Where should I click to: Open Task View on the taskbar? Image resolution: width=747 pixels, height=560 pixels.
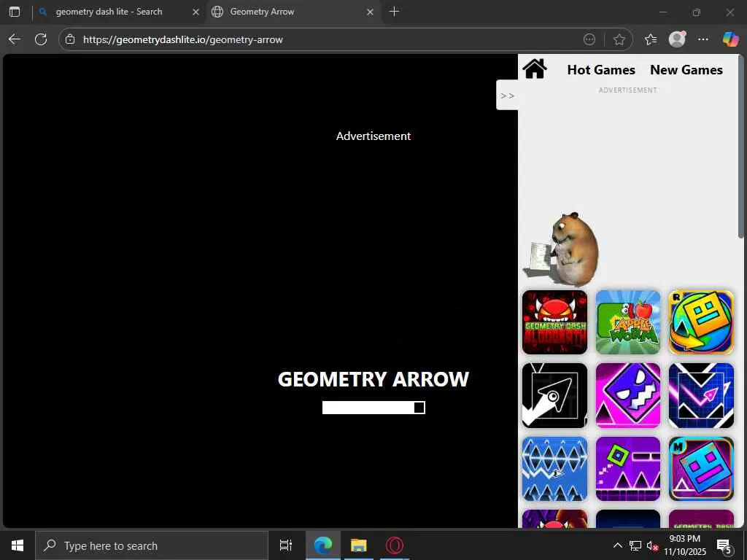286,545
